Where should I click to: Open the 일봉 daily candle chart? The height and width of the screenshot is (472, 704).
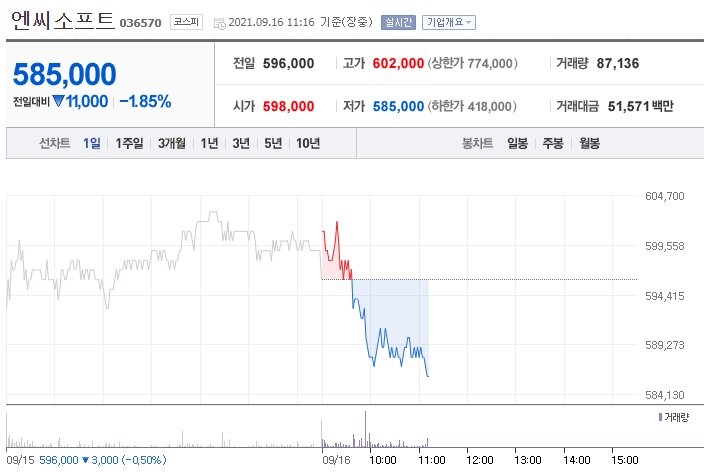pyautogui.click(x=517, y=143)
